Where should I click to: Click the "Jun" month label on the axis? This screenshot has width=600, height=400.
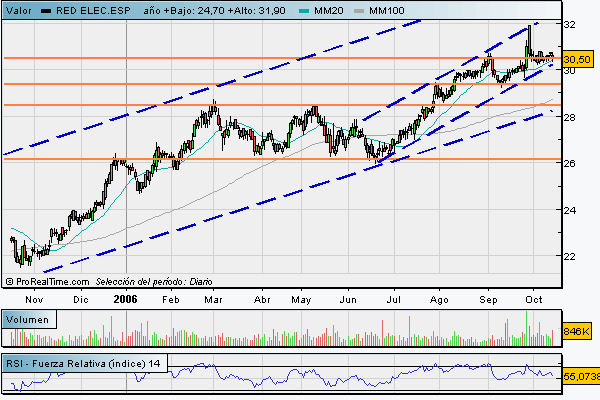coord(348,300)
